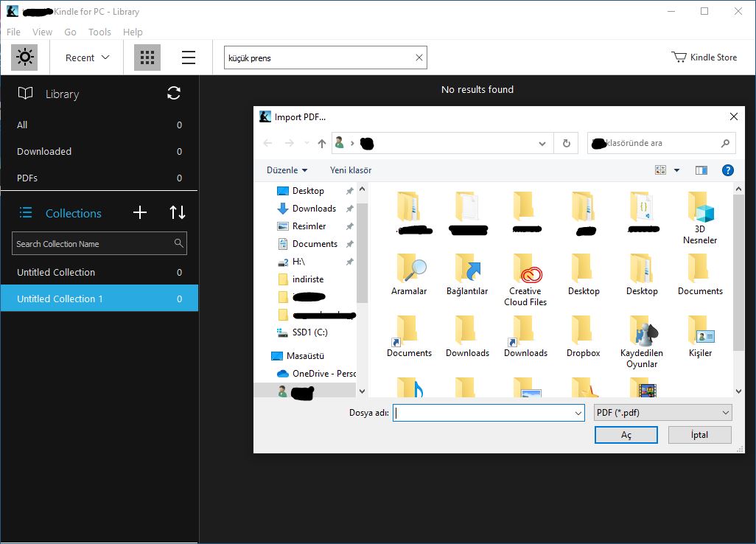Switch Kindle library to grid view
This screenshot has width=756, height=544.
tap(147, 57)
